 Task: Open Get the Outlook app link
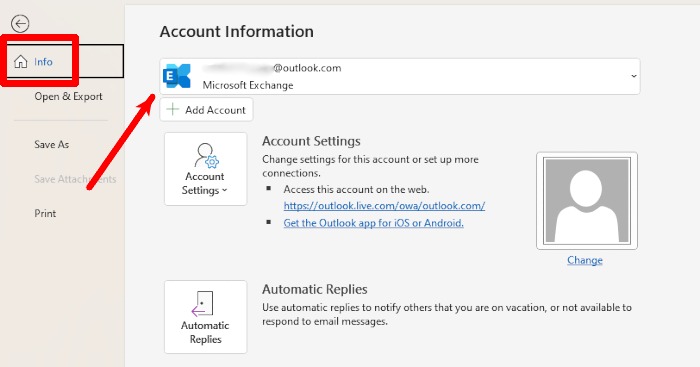point(373,223)
